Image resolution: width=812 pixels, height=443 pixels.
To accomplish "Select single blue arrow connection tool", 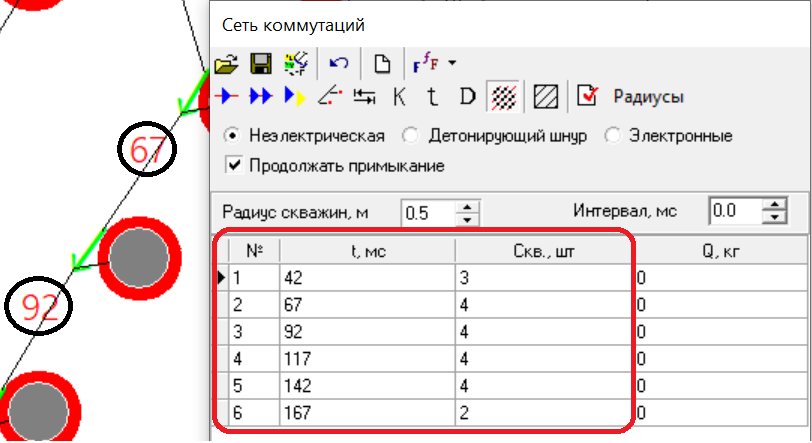I will coord(227,96).
